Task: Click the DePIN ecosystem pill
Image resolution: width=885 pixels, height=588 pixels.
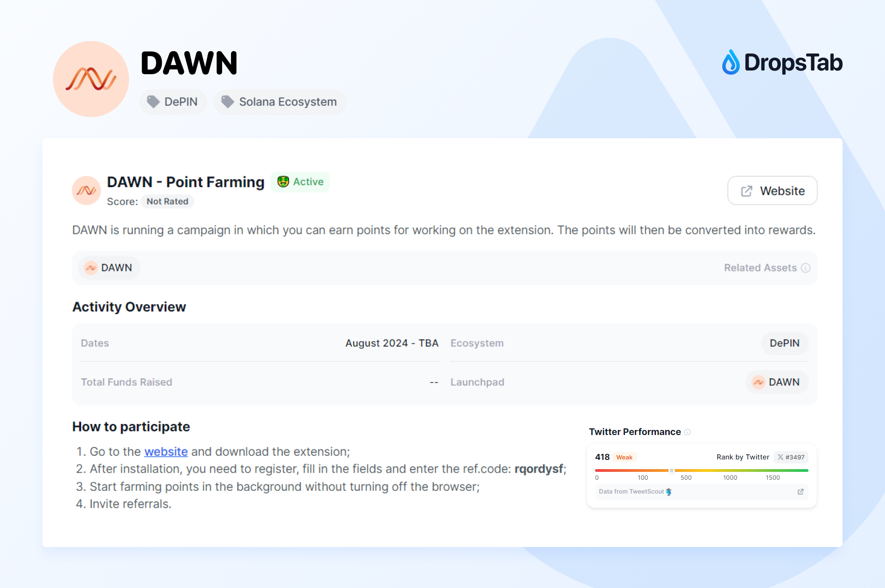Action: (784, 343)
